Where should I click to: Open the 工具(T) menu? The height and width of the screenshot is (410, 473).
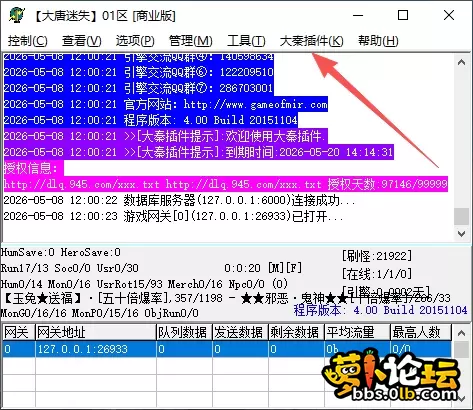pos(246,41)
